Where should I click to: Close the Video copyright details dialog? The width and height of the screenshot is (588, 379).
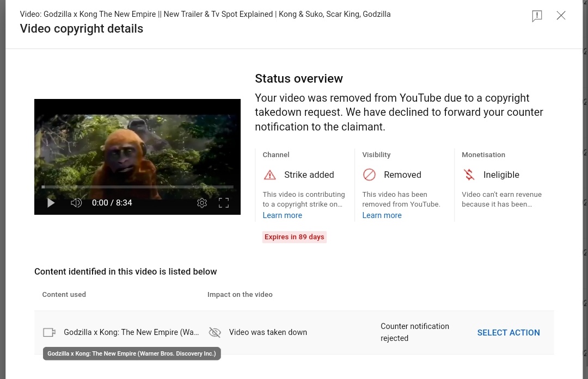(561, 15)
